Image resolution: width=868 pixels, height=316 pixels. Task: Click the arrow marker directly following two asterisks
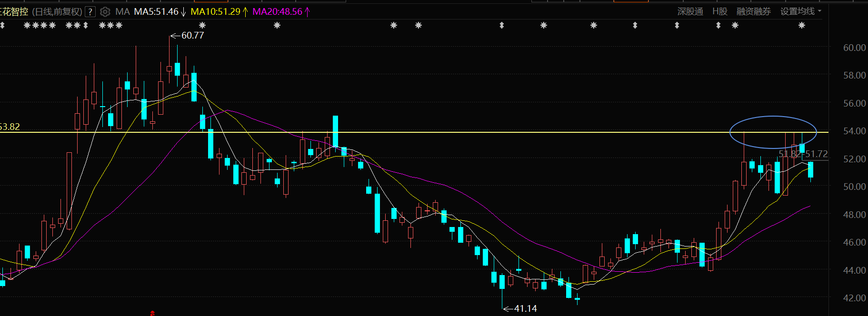[x=86, y=25]
